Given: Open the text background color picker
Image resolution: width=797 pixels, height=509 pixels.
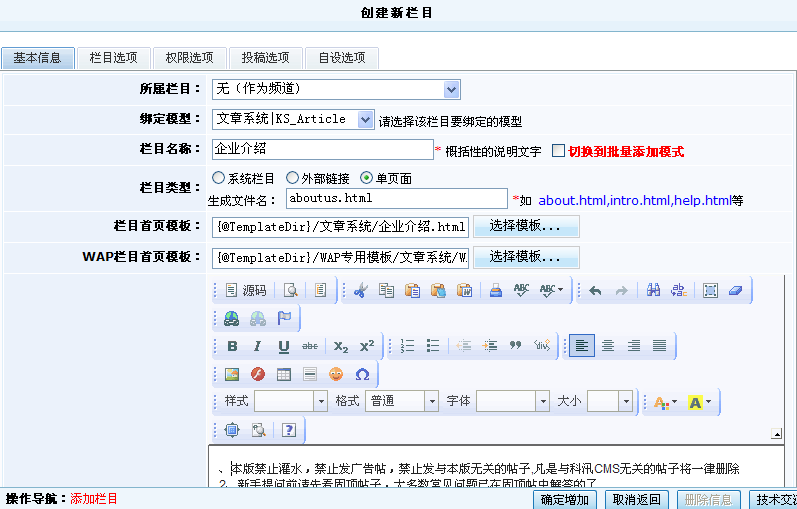Looking at the screenshot, I should tap(699, 403).
